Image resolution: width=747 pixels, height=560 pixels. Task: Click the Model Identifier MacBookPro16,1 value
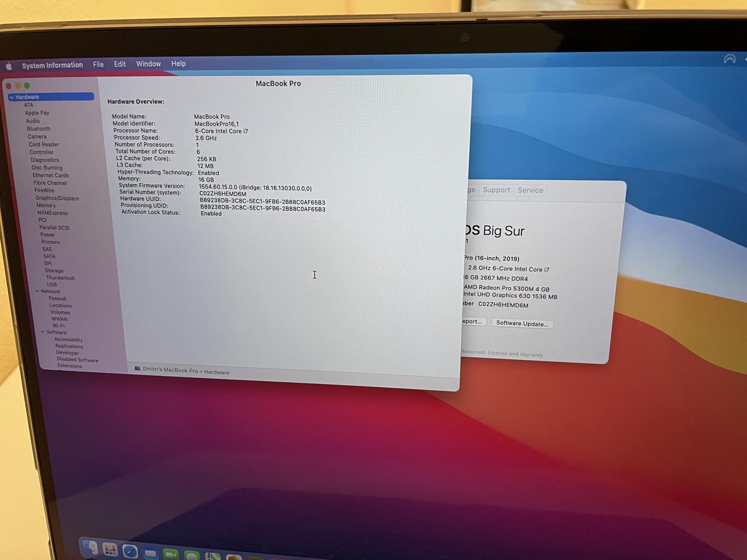(x=216, y=124)
